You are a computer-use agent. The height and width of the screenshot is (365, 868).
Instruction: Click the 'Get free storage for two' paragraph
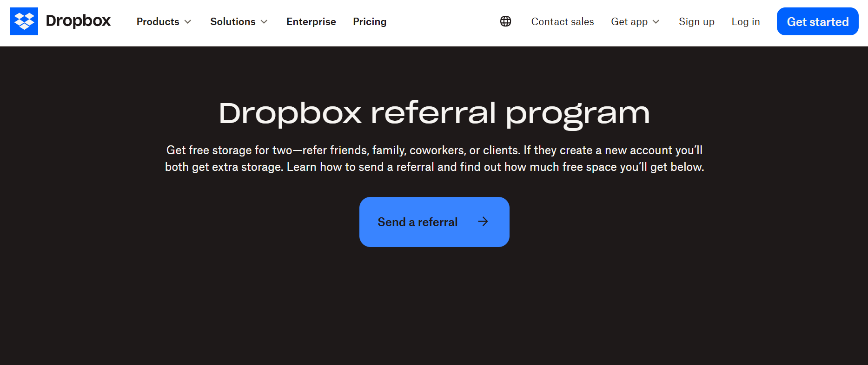point(434,158)
